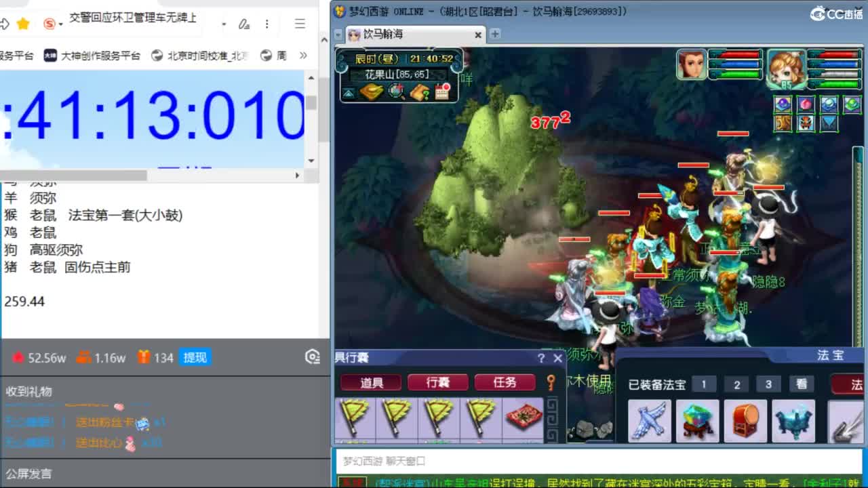Click the purple orb buff icon
The image size is (868, 488).
coord(783,104)
